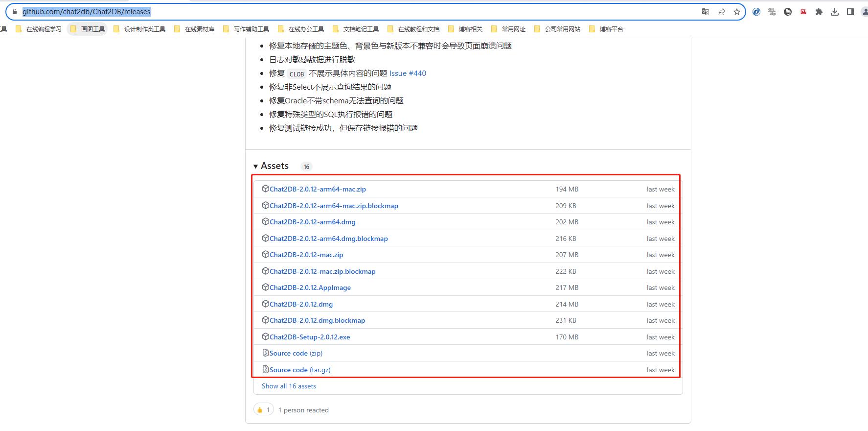Click the package icon beside Chat2DB-2.0.12-mac.zip
Image resolution: width=868 pixels, height=431 pixels.
pyautogui.click(x=265, y=254)
